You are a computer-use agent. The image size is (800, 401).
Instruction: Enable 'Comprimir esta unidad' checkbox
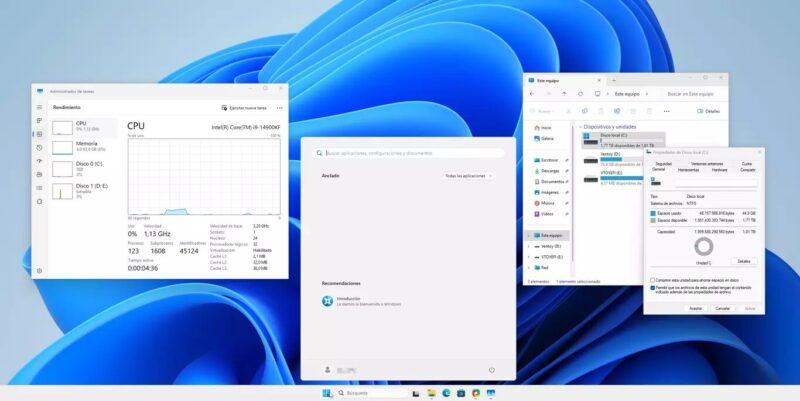653,280
